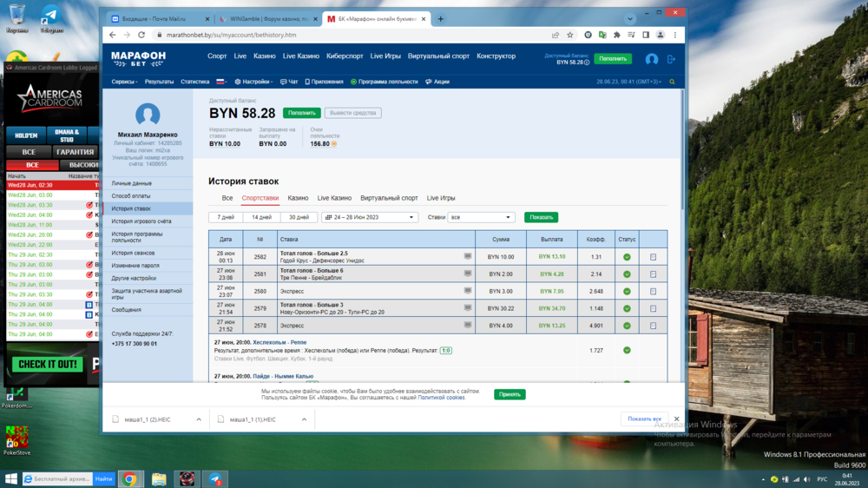Select the checkbox for bet 2578
Screen dimensions: 868x488
(x=654, y=326)
